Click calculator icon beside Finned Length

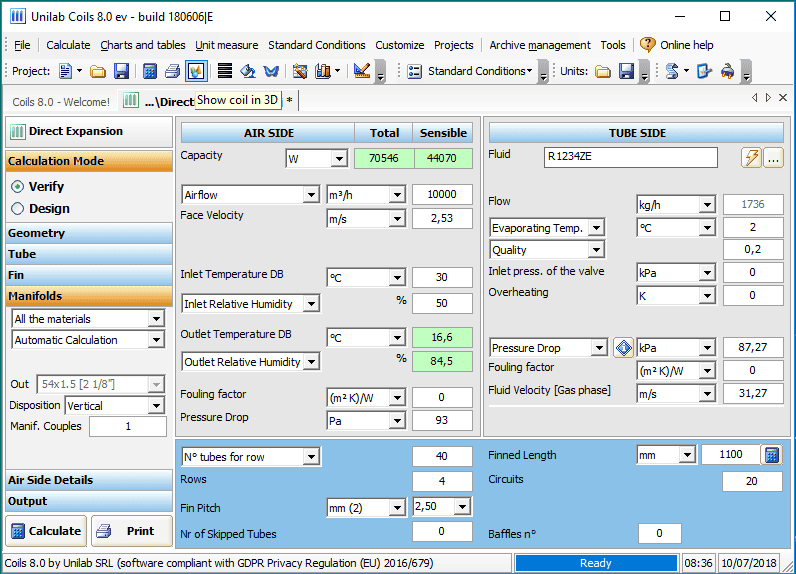point(771,455)
